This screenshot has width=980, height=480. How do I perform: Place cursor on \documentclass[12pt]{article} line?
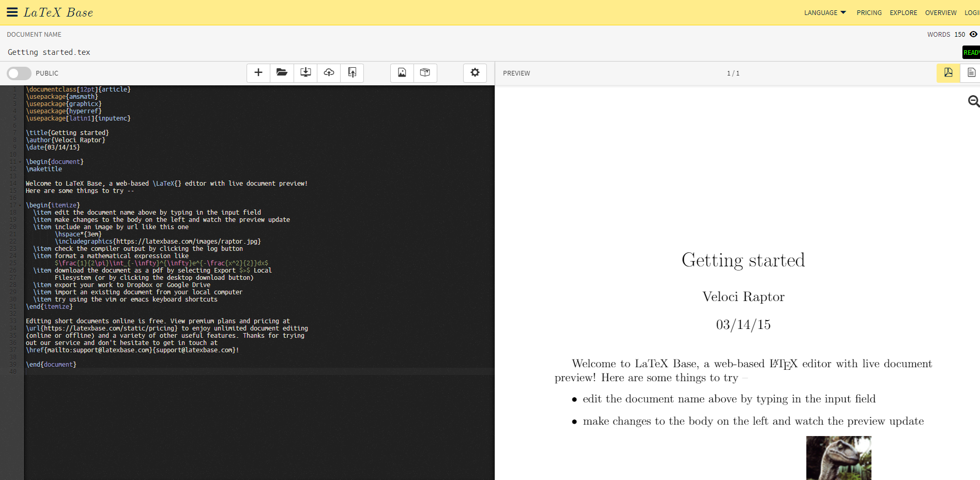coord(78,89)
